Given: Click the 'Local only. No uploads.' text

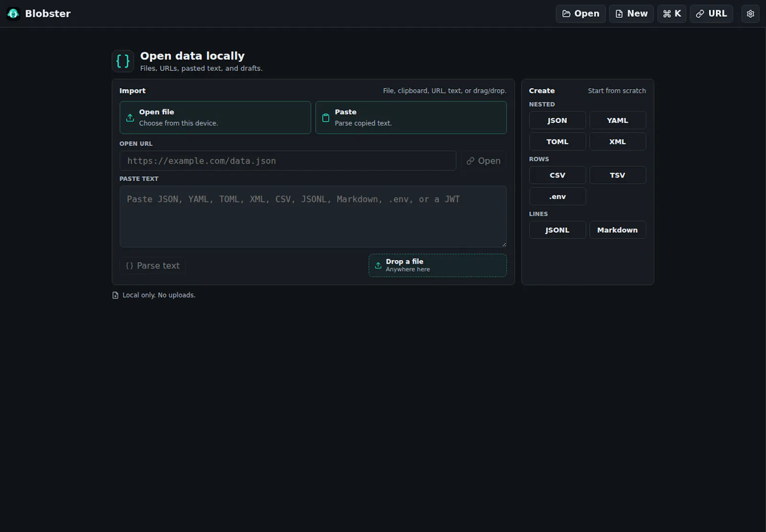Looking at the screenshot, I should point(159,295).
